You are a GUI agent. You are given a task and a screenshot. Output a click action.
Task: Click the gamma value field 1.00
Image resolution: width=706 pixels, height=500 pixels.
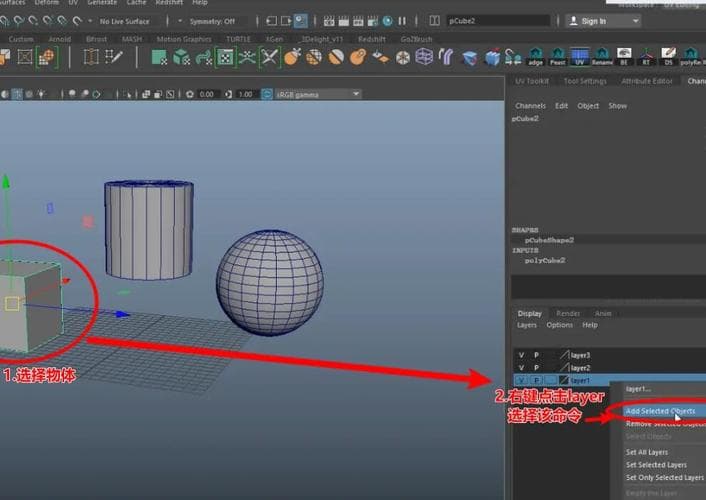[246, 94]
